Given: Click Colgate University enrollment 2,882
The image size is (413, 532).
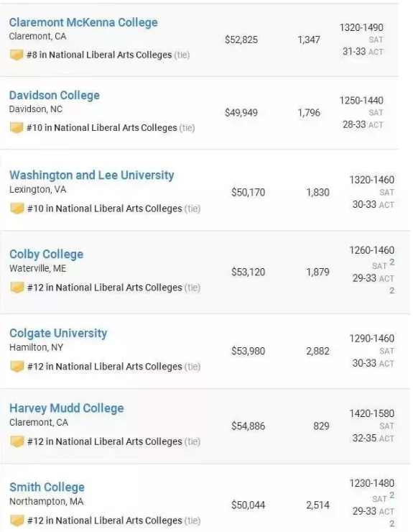Looking at the screenshot, I should 317,351.
